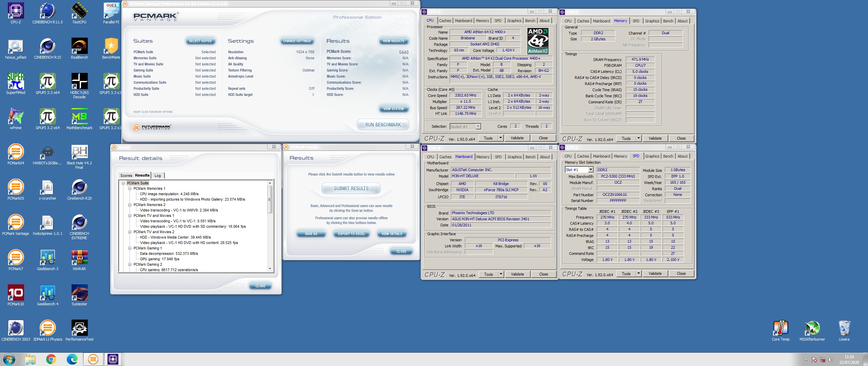This screenshot has width=868, height=366.
Task: Show hidden tray icons arrow
Action: tap(806, 360)
